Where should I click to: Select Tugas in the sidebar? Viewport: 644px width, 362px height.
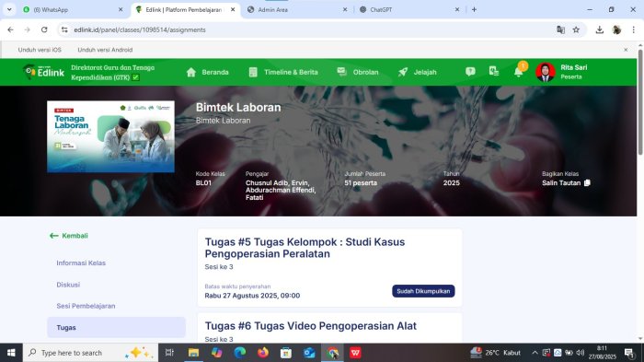click(116, 327)
